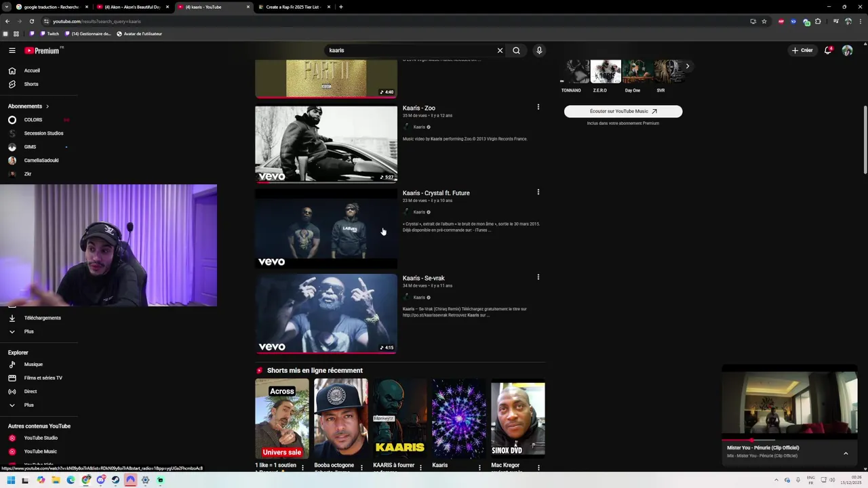The image size is (868, 488).
Task: Open Shorts in the sidebar
Action: (x=31, y=84)
